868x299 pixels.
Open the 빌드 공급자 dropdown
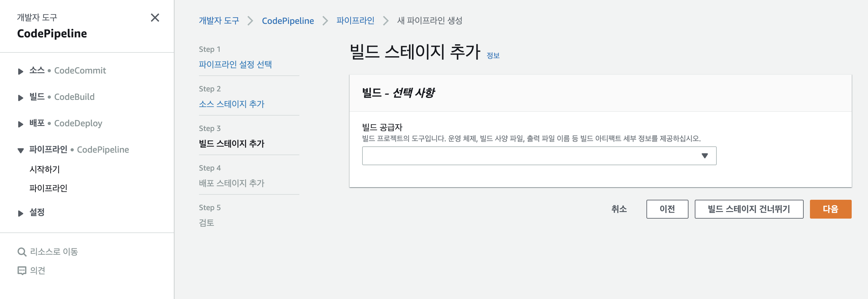pyautogui.click(x=539, y=155)
